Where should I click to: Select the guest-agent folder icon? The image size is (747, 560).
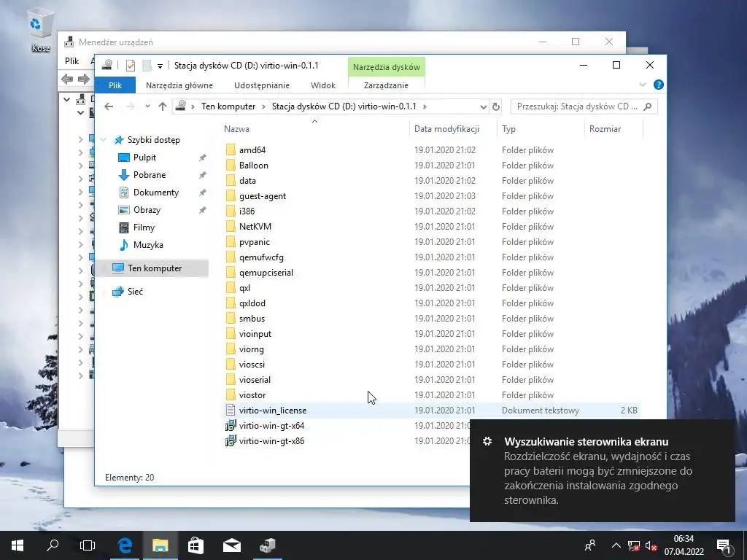click(231, 195)
